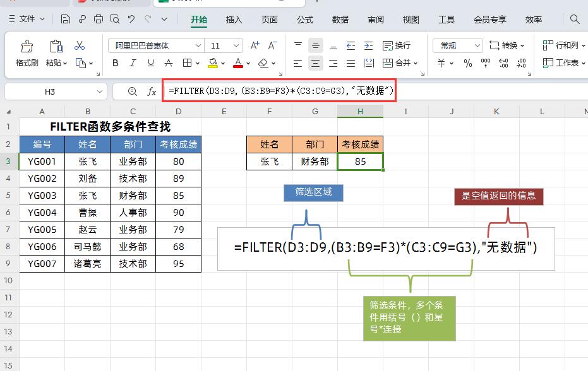This screenshot has width=588, height=371.
Task: Expand the number format 常规 dropdown
Action: click(477, 45)
